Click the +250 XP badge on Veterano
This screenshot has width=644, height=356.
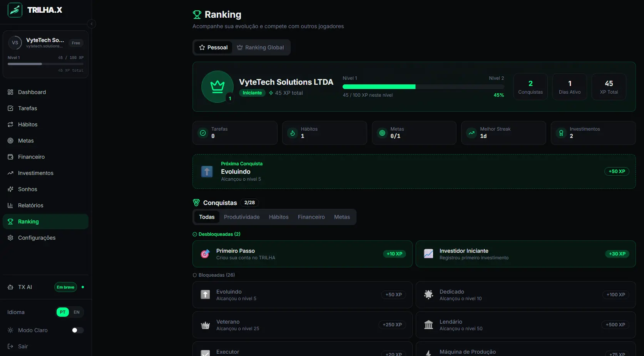392,325
